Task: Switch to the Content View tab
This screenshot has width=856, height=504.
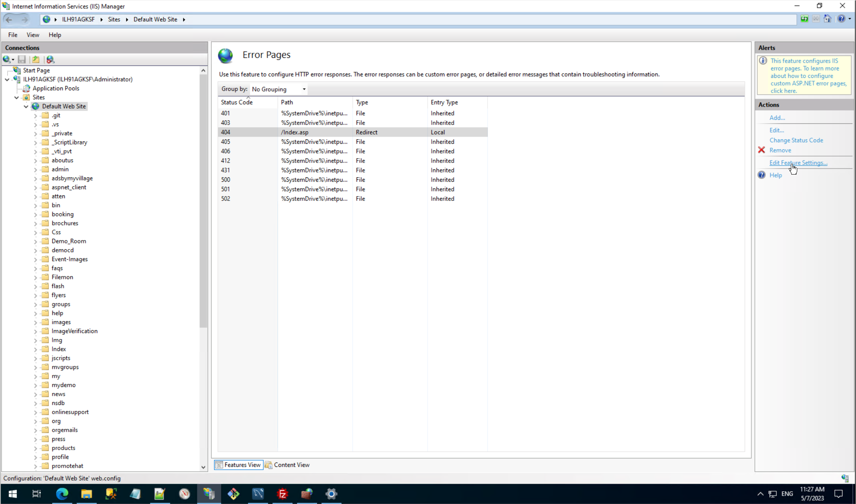Action: click(287, 465)
